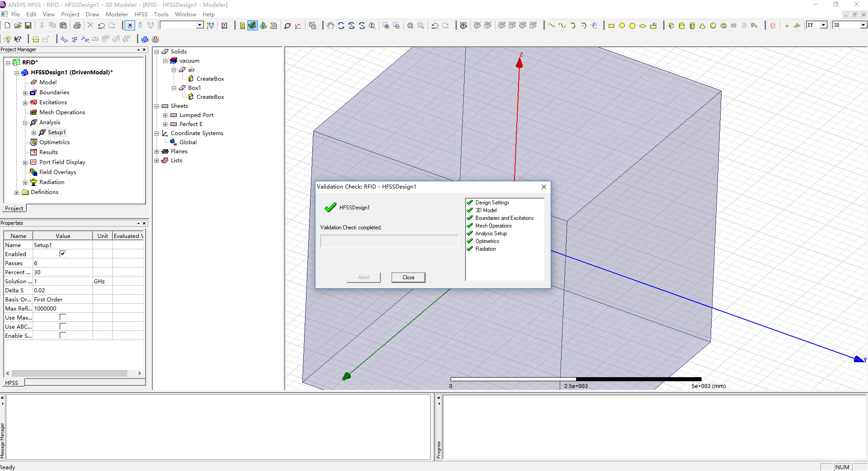This screenshot has width=868, height=471.
Task: Click the Properties panel horizontal scrollbar
Action: [69, 373]
